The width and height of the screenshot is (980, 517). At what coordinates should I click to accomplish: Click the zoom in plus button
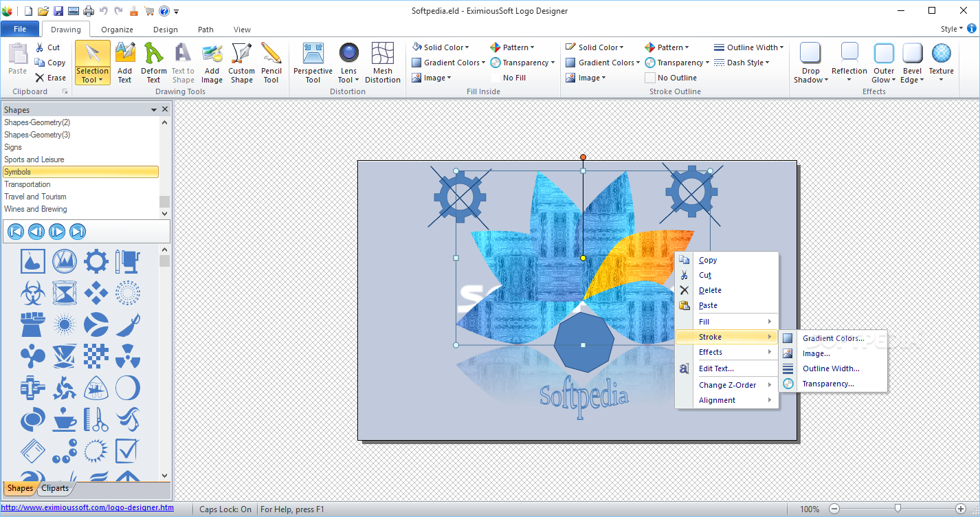pyautogui.click(x=961, y=509)
